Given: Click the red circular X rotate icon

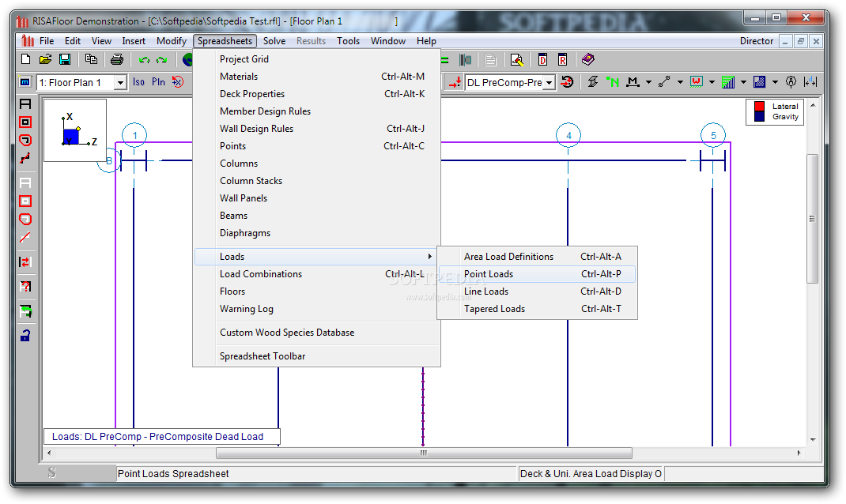Looking at the screenshot, I should [x=178, y=82].
